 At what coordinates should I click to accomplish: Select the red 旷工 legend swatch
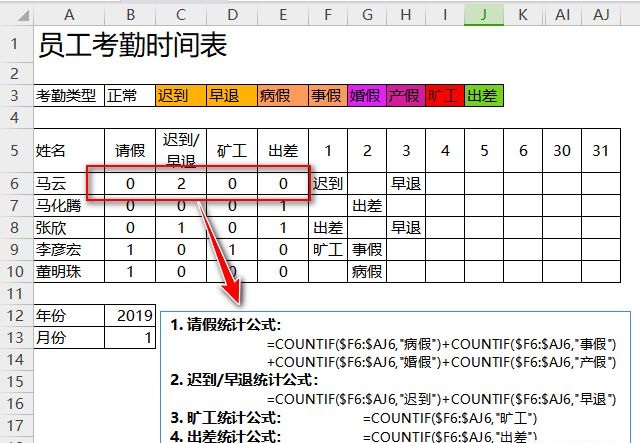[x=444, y=96]
